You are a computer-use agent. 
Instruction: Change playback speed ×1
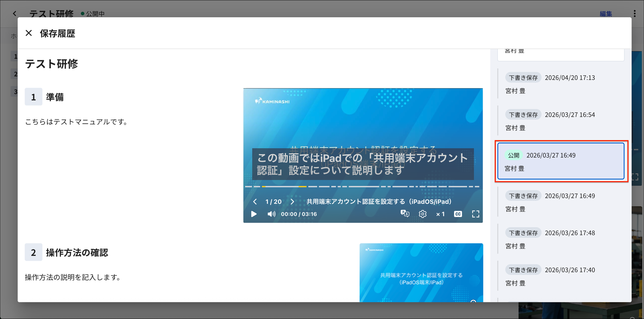pos(440,214)
